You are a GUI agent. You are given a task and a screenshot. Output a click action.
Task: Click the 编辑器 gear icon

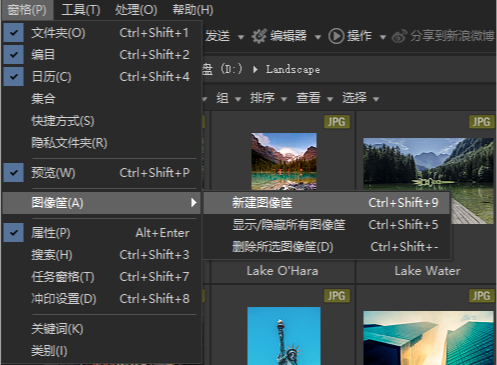(259, 36)
